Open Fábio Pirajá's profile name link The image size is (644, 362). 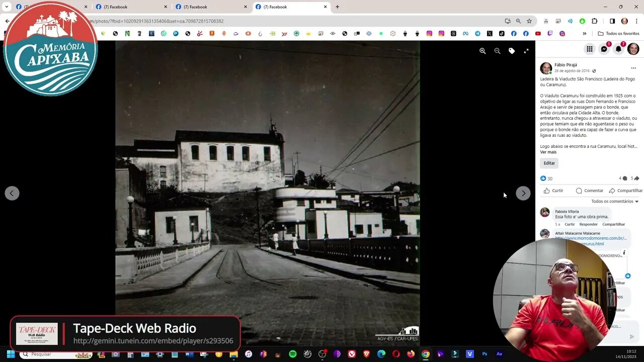(566, 65)
